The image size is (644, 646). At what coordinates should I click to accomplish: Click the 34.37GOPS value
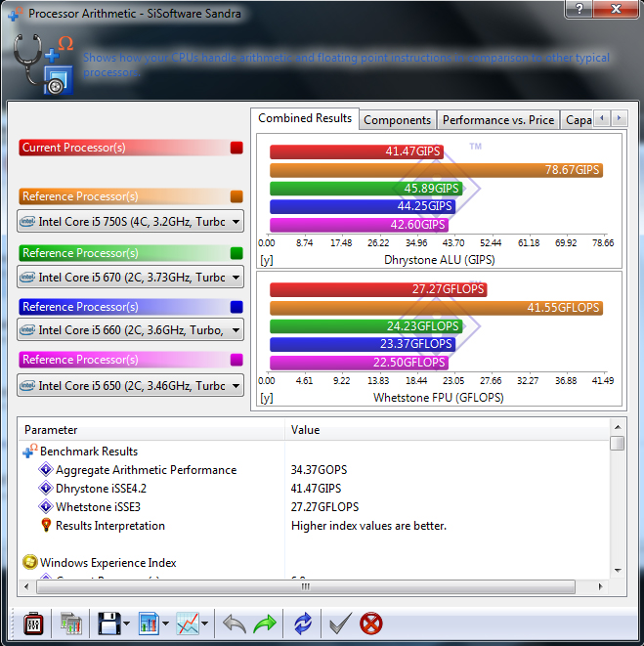pos(319,470)
